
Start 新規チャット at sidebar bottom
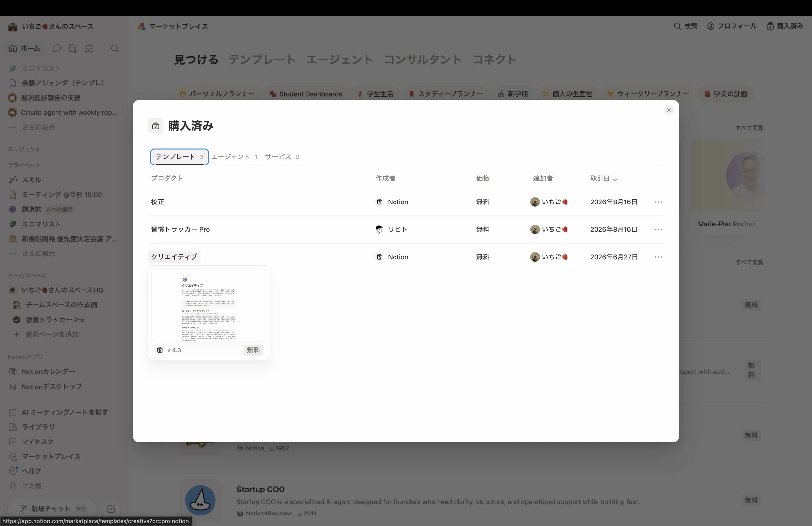(x=53, y=509)
